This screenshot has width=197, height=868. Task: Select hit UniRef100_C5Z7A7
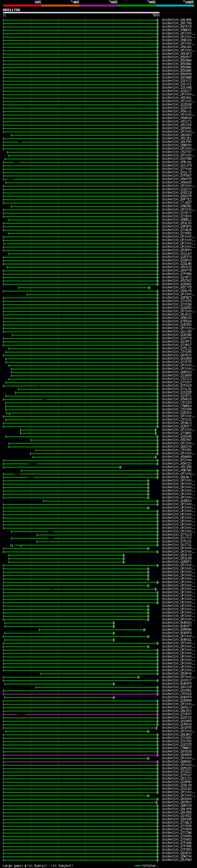click(177, 152)
